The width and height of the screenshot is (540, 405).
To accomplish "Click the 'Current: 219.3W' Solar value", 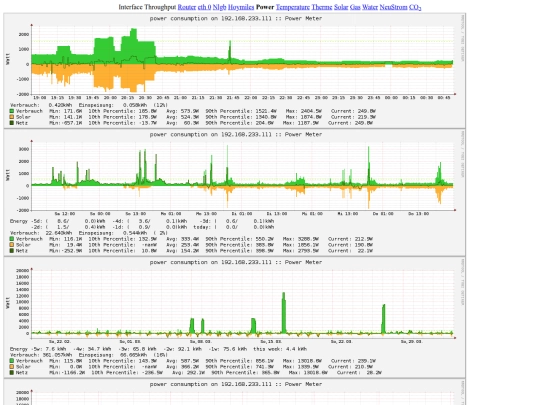I will (x=354, y=117).
